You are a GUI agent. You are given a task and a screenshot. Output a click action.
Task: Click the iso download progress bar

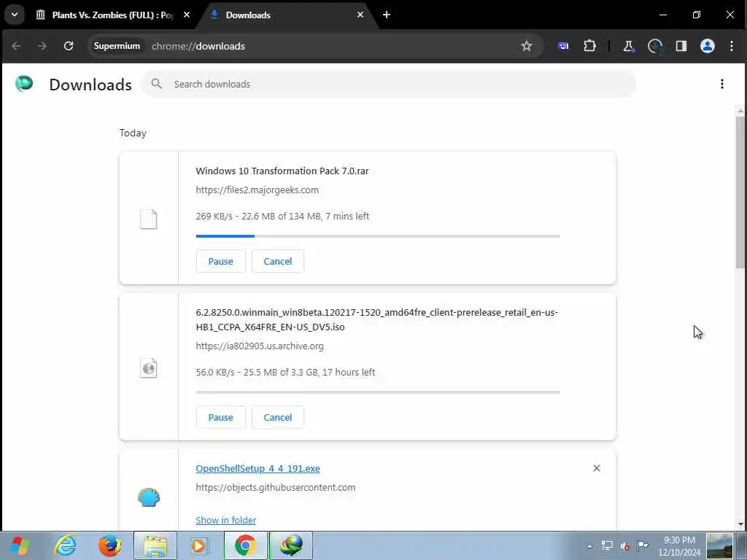378,392
